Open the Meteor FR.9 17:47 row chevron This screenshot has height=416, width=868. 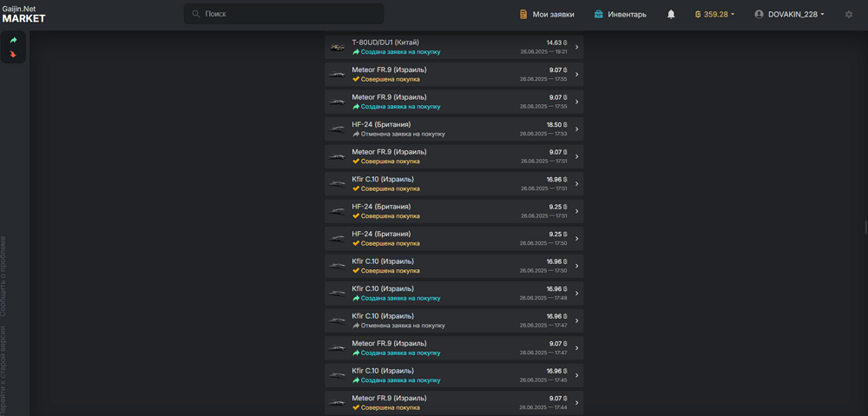[x=576, y=348]
